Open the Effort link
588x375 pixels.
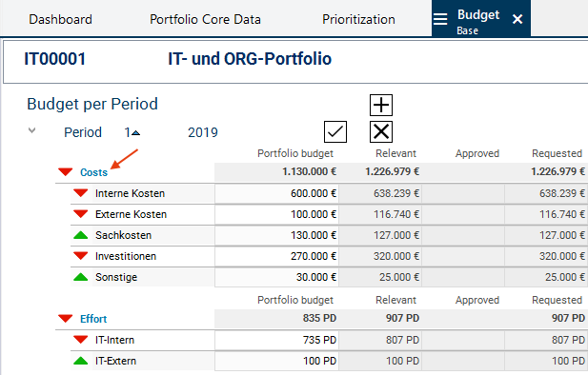tap(93, 319)
